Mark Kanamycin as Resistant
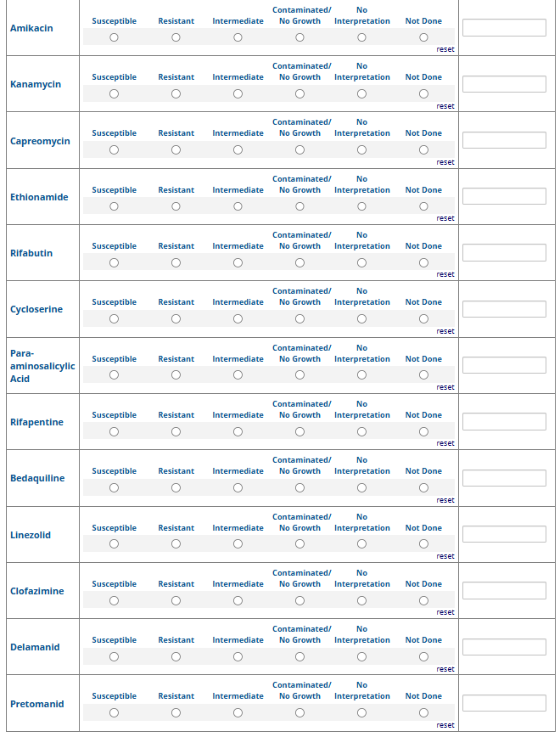Viewport: 560px width, 737px height. [176, 93]
